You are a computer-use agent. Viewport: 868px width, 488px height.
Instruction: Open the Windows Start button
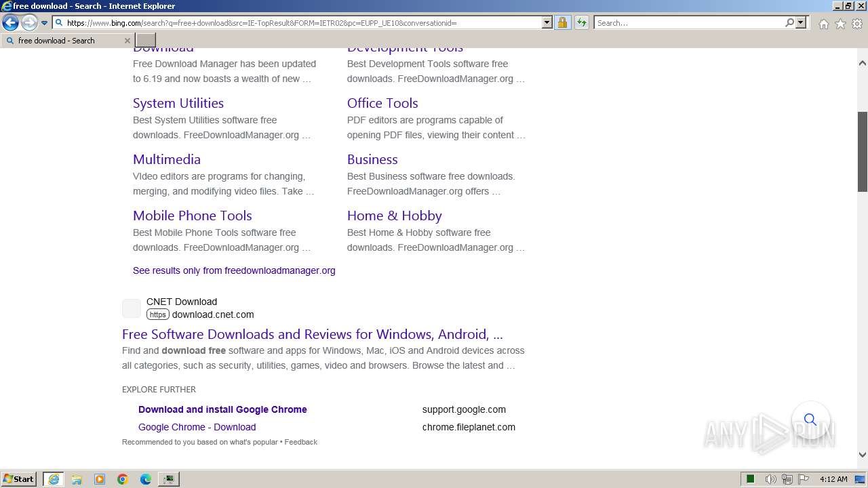click(19, 479)
